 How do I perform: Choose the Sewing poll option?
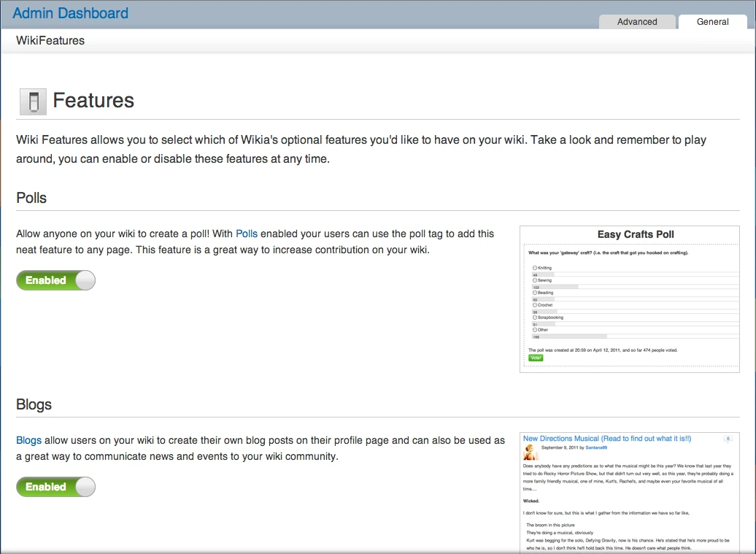point(535,280)
